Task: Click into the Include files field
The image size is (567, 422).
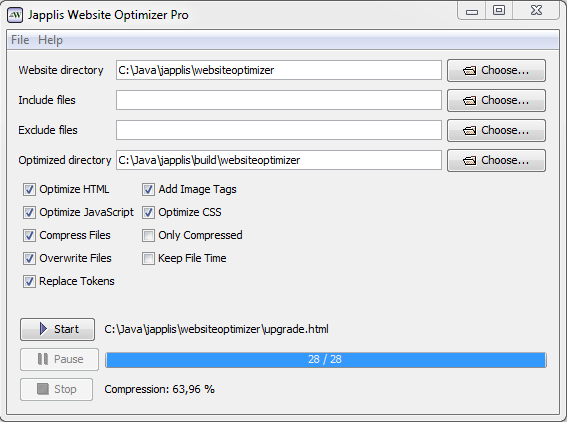Action: click(279, 100)
